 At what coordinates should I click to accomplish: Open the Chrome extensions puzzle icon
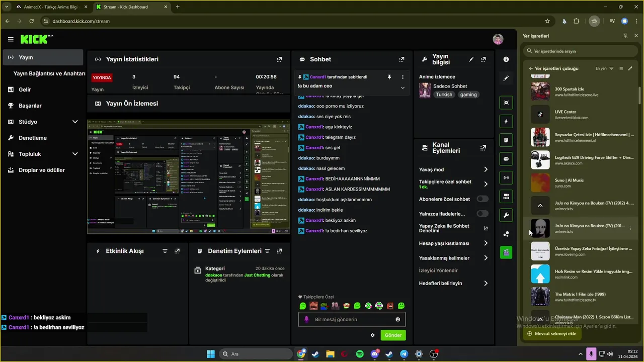click(577, 21)
